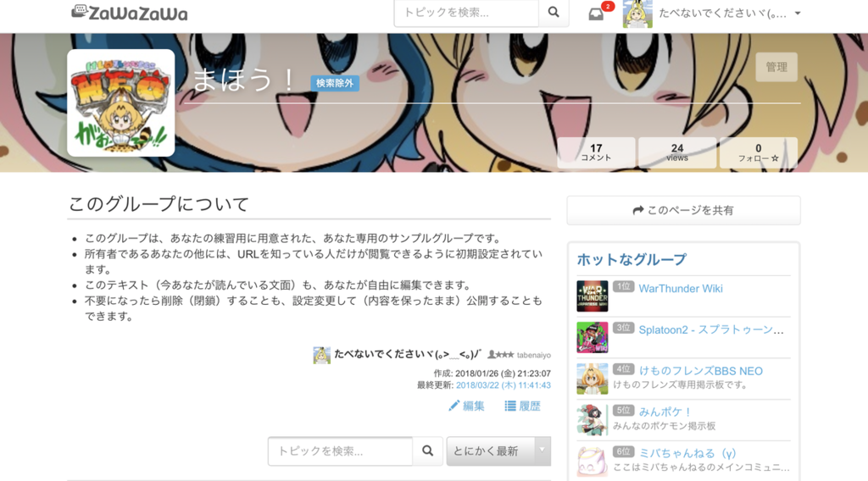Screen dimensions: 868x481
Task: Select the とにかく最新 sort button
Action: click(x=491, y=451)
